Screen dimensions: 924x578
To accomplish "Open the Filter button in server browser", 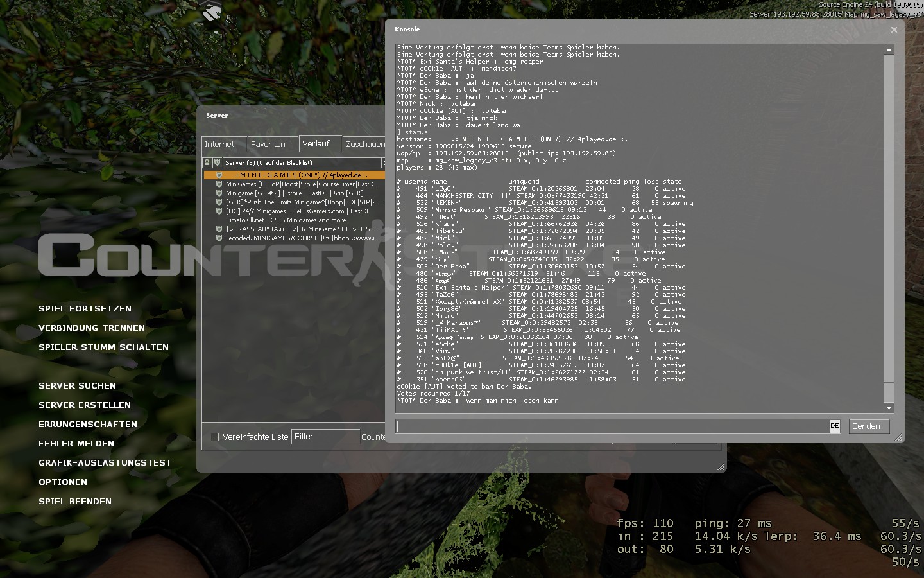I will click(325, 437).
